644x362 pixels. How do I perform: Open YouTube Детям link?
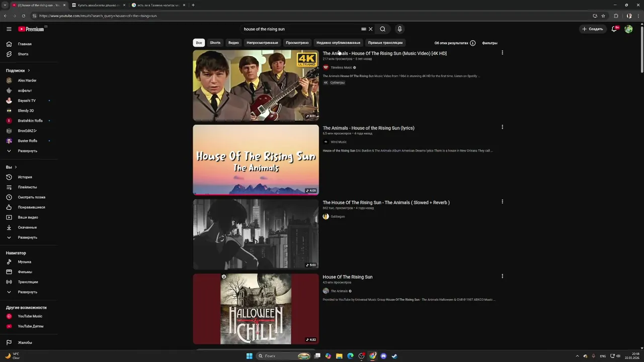[29, 326]
